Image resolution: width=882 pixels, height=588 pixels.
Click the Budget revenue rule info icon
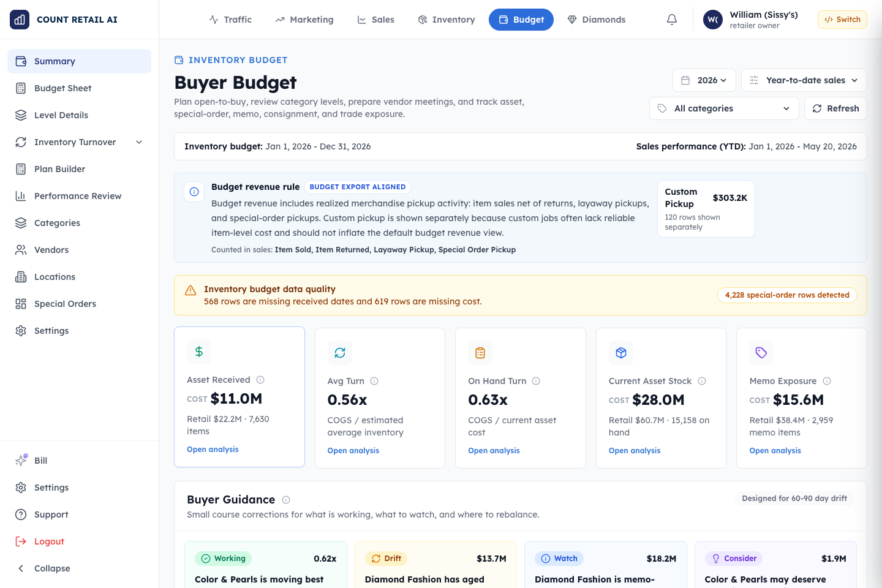coord(194,192)
